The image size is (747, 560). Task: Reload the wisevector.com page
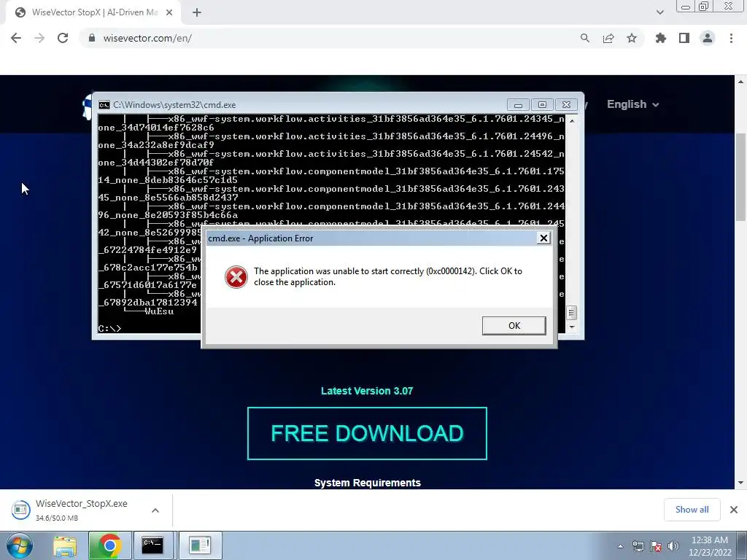[x=63, y=38]
